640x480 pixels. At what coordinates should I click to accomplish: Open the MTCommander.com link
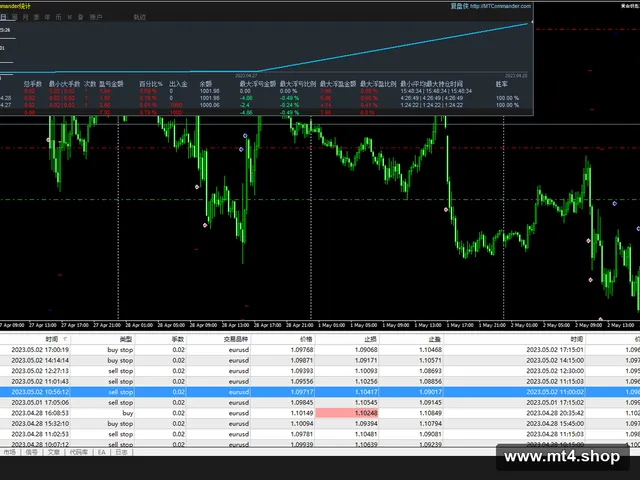[x=500, y=6]
